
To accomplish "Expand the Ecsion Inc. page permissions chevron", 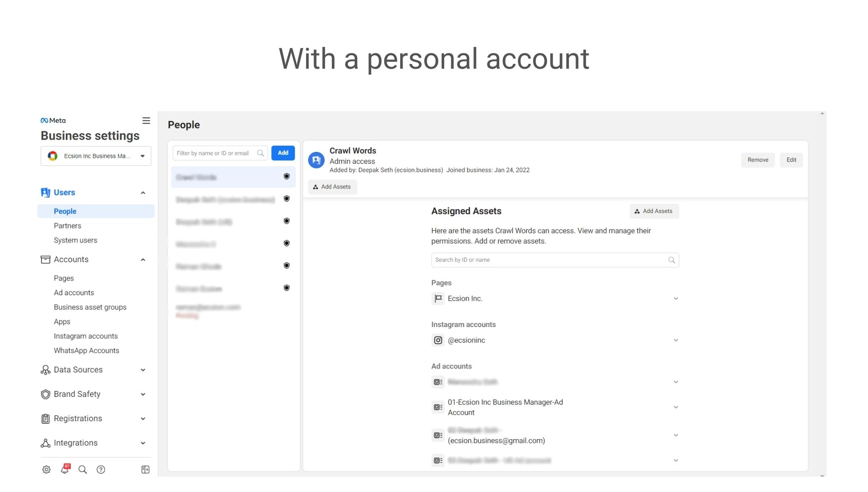I will coord(676,299).
